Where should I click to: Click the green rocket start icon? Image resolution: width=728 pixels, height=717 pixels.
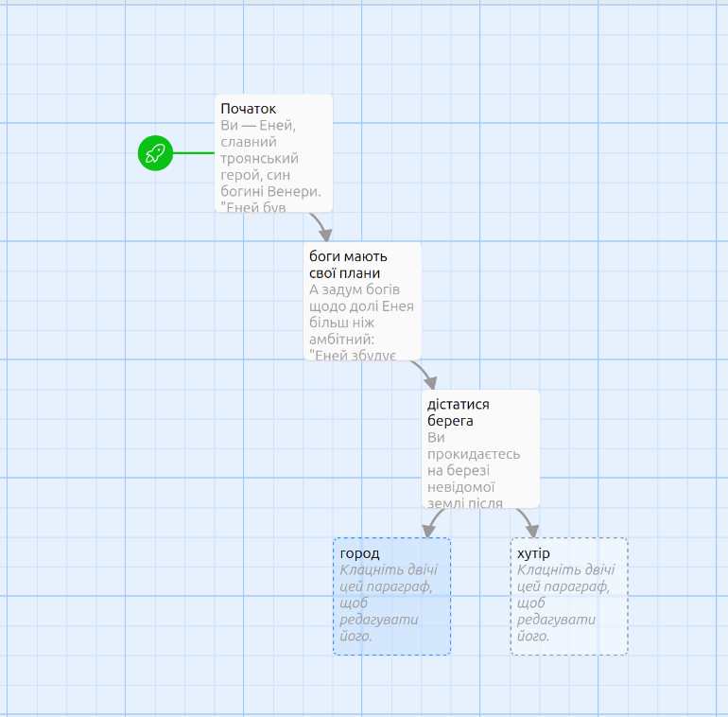(x=155, y=152)
